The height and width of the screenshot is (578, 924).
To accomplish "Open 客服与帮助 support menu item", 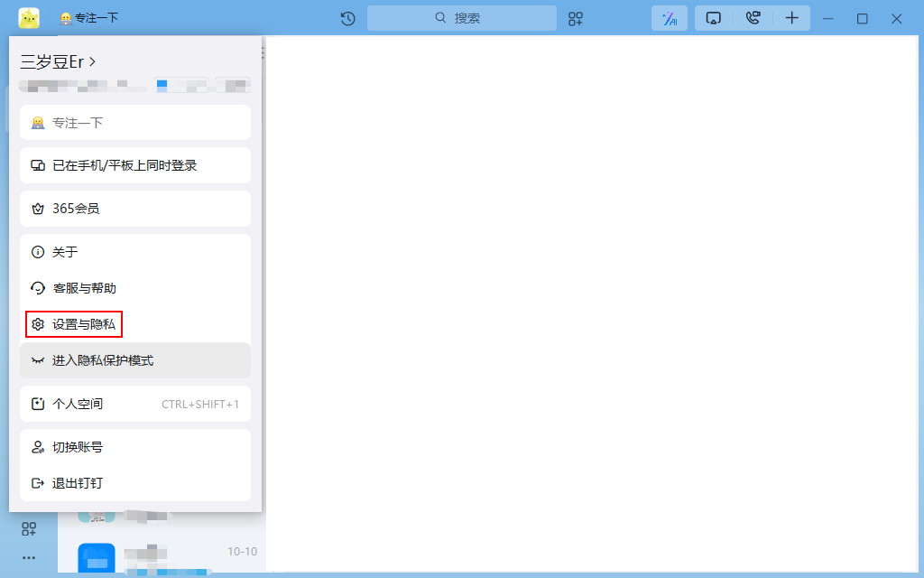I will pyautogui.click(x=135, y=288).
